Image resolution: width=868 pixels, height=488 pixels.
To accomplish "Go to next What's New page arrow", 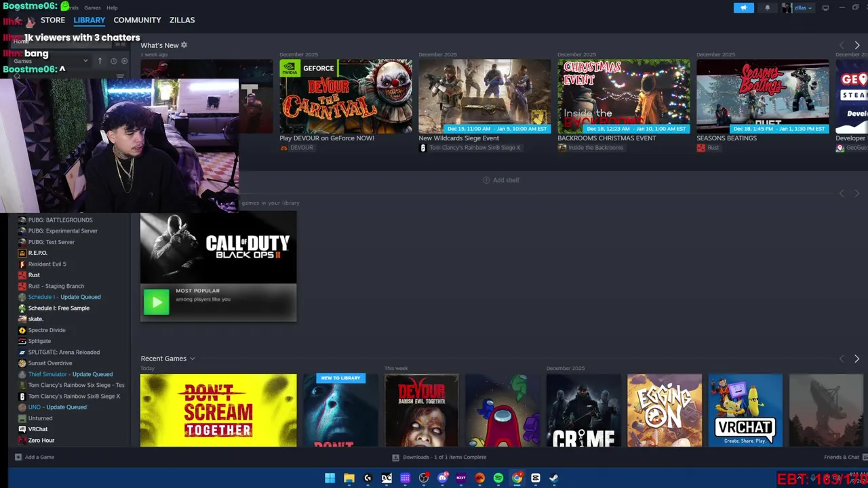I will pyautogui.click(x=857, y=45).
